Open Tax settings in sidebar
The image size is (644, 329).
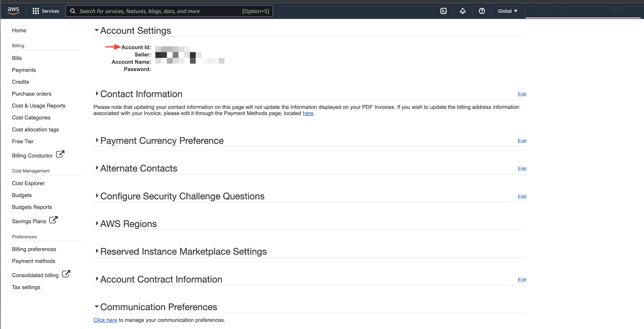26,287
